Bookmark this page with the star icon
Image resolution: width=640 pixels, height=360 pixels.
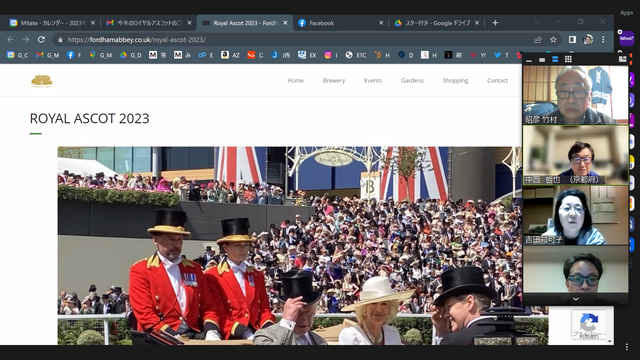pyautogui.click(x=553, y=40)
